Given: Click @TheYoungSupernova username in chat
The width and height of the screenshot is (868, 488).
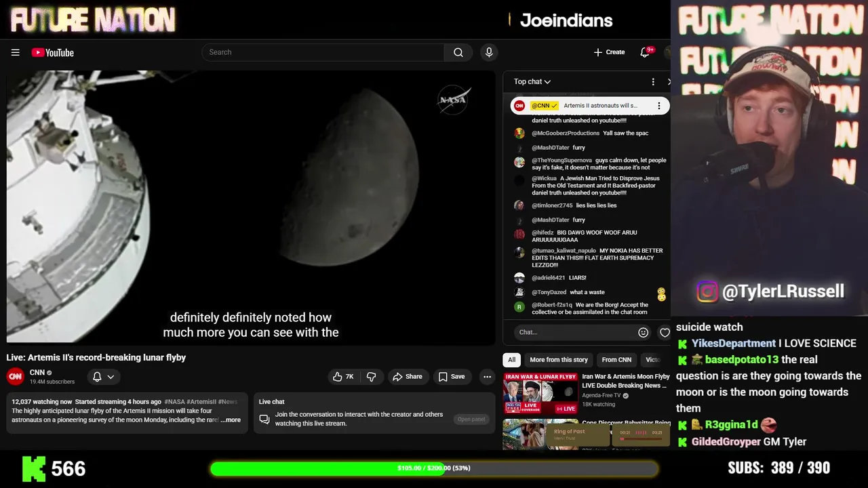Looking at the screenshot, I should [x=561, y=161].
